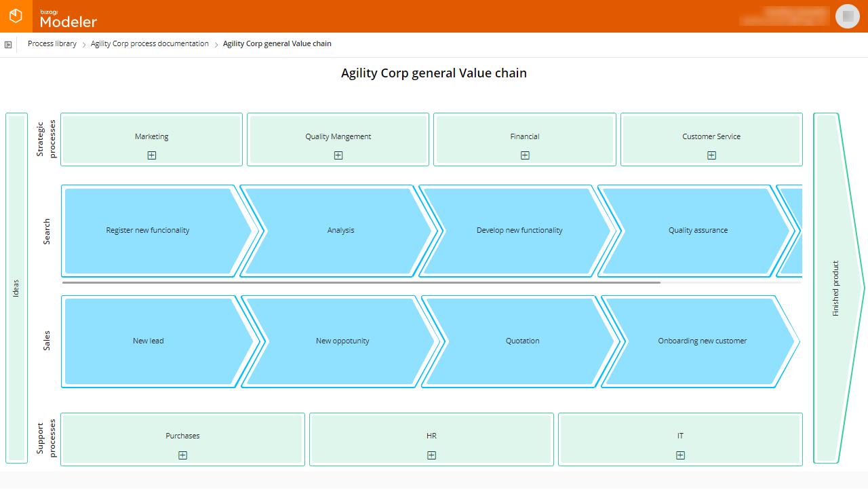Screen dimensions: 868x490
Task: Open Agility Corp process documentation breadcrumb
Action: (150, 43)
